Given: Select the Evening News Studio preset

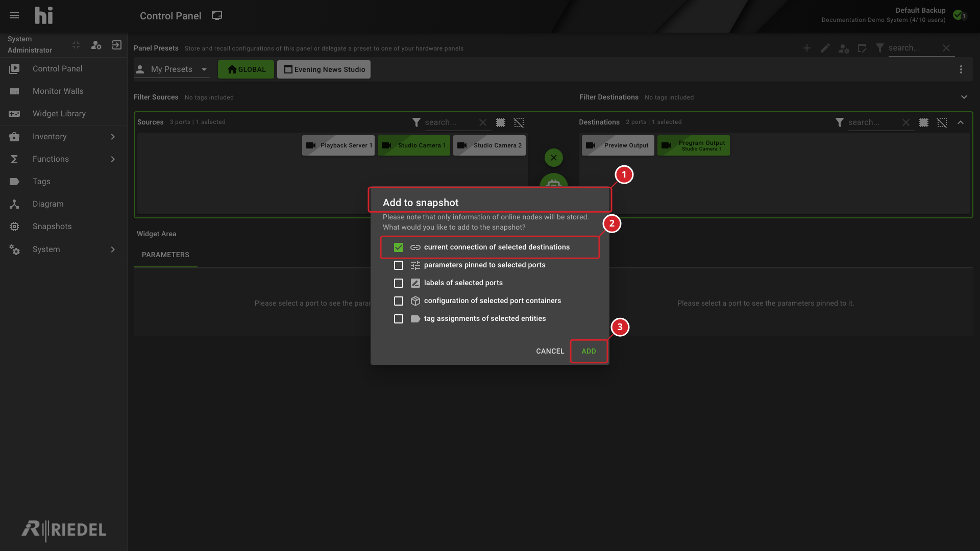Looking at the screenshot, I should [x=324, y=69].
